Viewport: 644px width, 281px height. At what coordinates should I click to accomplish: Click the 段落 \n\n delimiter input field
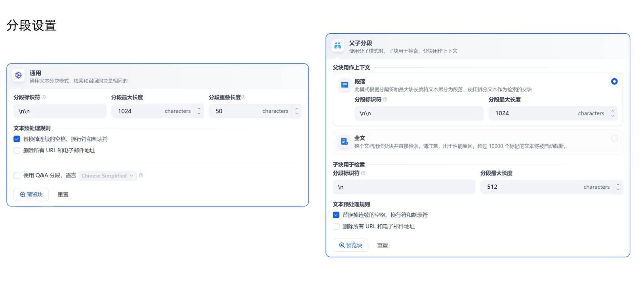click(419, 113)
